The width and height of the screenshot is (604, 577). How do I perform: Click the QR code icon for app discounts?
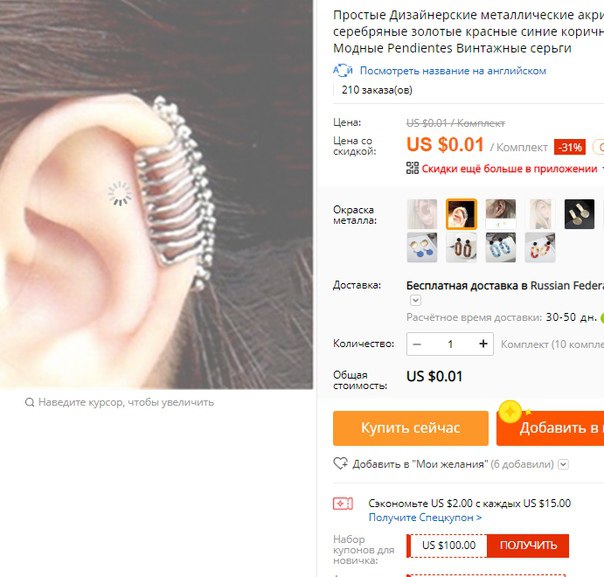(412, 168)
